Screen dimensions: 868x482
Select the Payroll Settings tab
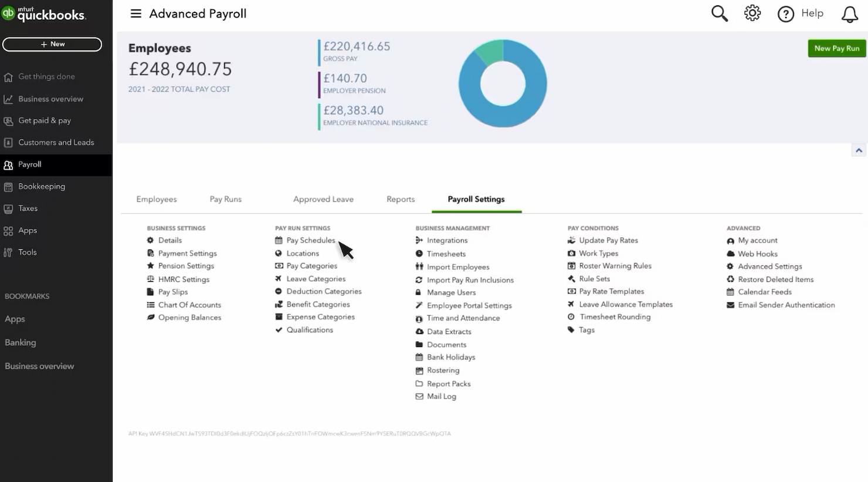click(x=476, y=199)
